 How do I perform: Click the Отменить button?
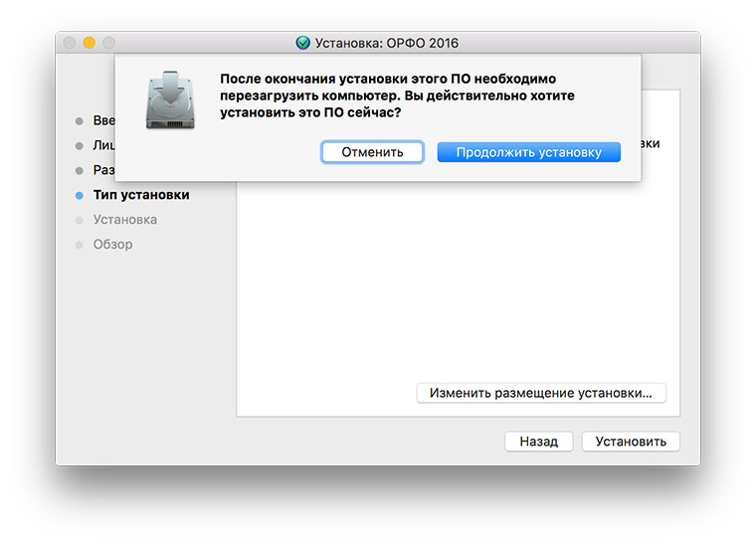click(372, 152)
